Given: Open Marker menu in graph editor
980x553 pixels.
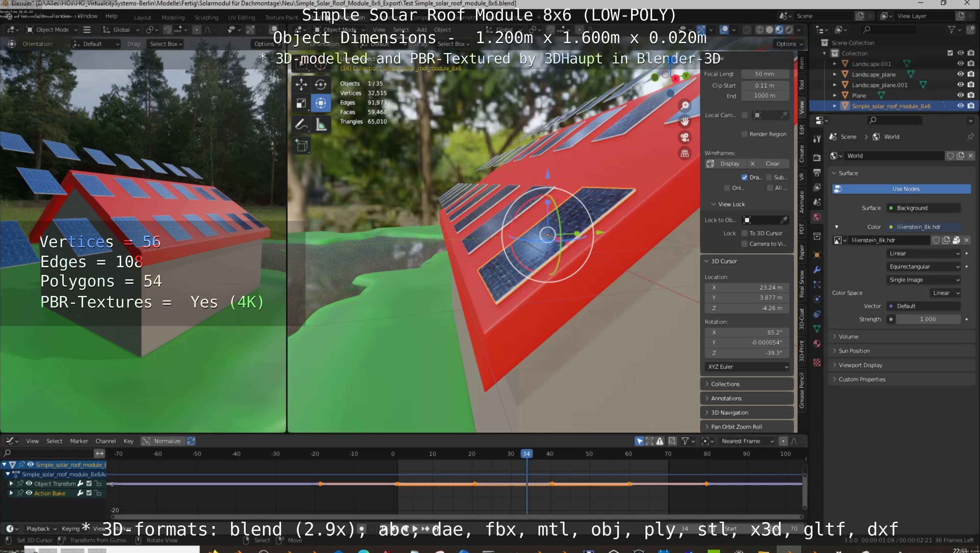Looking at the screenshot, I should (x=79, y=441).
